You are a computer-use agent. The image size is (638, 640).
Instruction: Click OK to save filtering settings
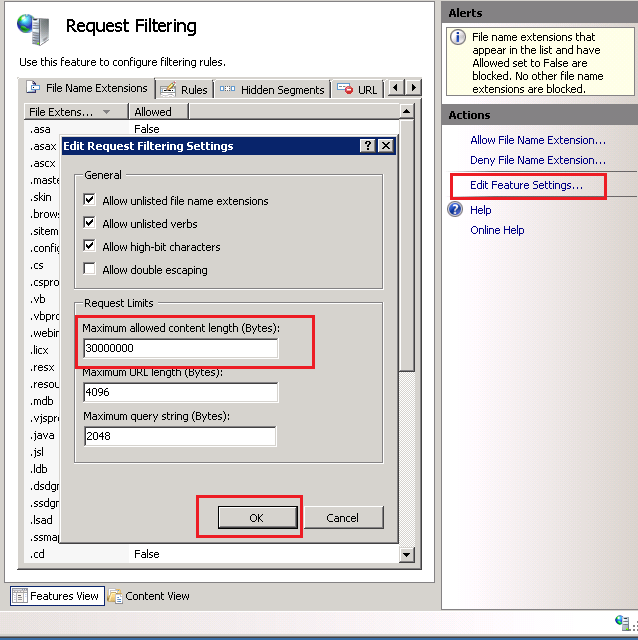point(257,518)
